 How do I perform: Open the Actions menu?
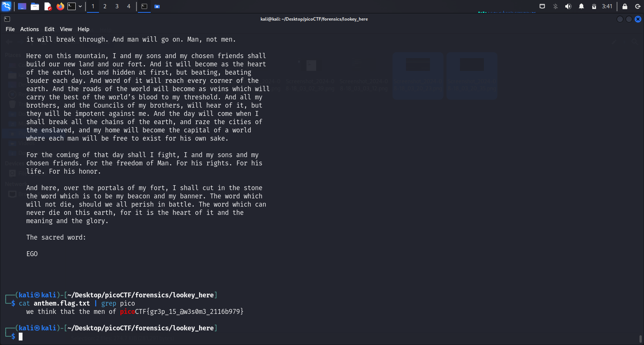tap(29, 29)
